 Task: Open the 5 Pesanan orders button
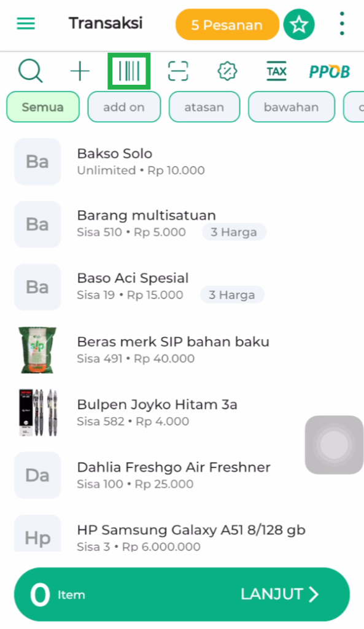(x=227, y=25)
